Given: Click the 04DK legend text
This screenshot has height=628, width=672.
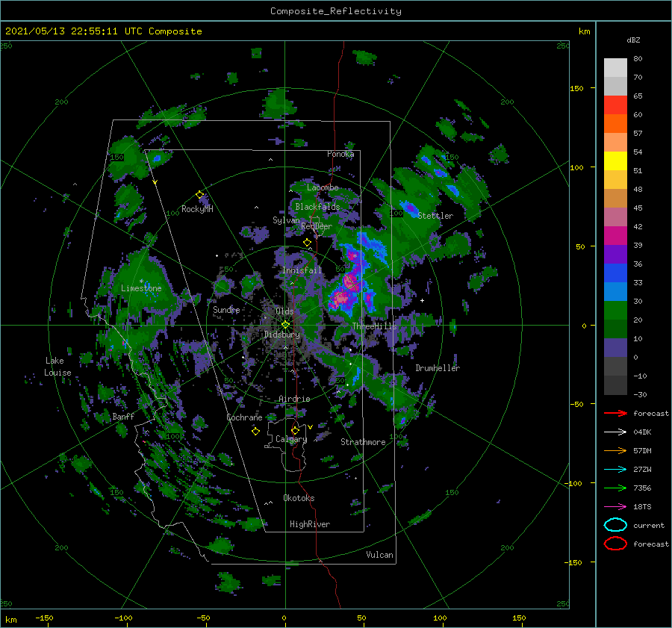Looking at the screenshot, I should click(x=642, y=432).
